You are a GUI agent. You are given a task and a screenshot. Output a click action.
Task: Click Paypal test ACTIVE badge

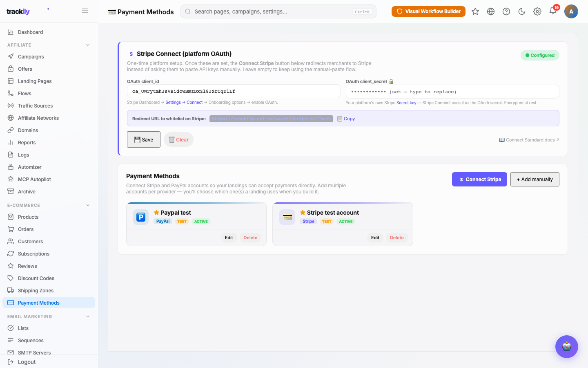click(x=201, y=222)
